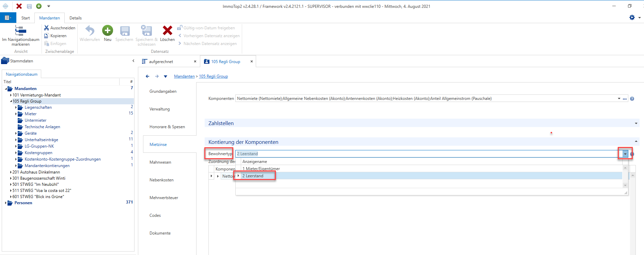
Task: Click the Navigationsbaum tab
Action: pos(21,74)
